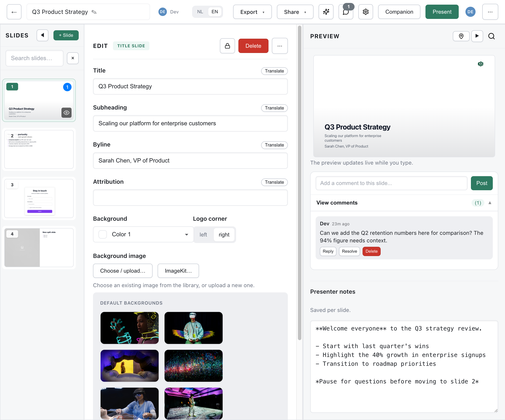Choose the yellow doorway purple background

(130, 366)
